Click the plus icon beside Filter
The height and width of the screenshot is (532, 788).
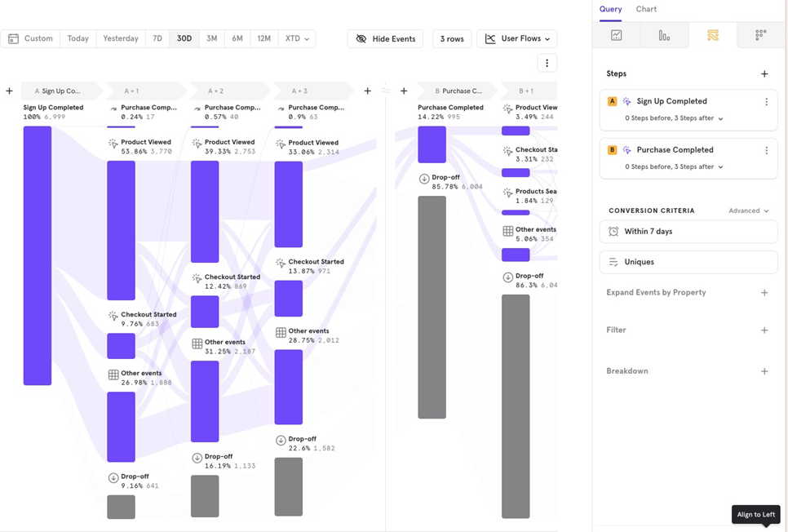(764, 330)
